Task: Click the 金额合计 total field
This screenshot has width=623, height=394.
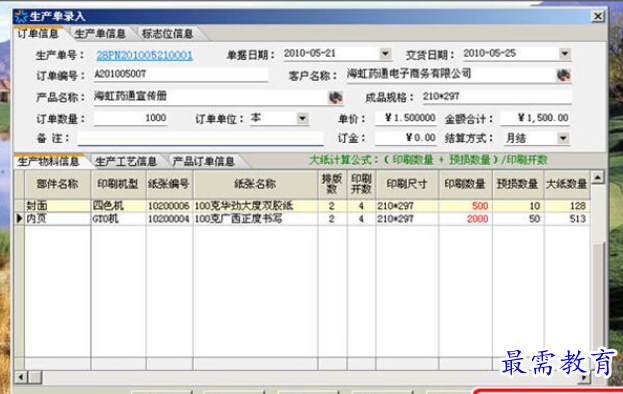Action: 535,118
